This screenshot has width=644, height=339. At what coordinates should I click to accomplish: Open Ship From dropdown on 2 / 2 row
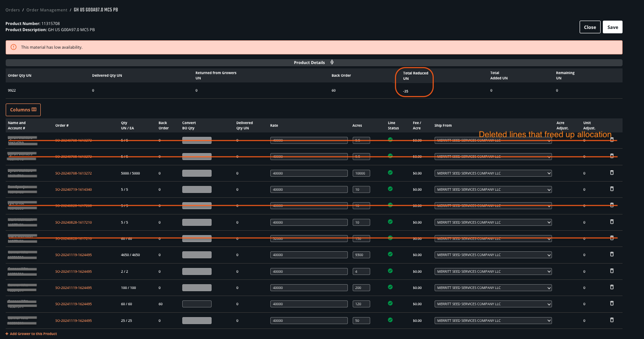tap(493, 271)
